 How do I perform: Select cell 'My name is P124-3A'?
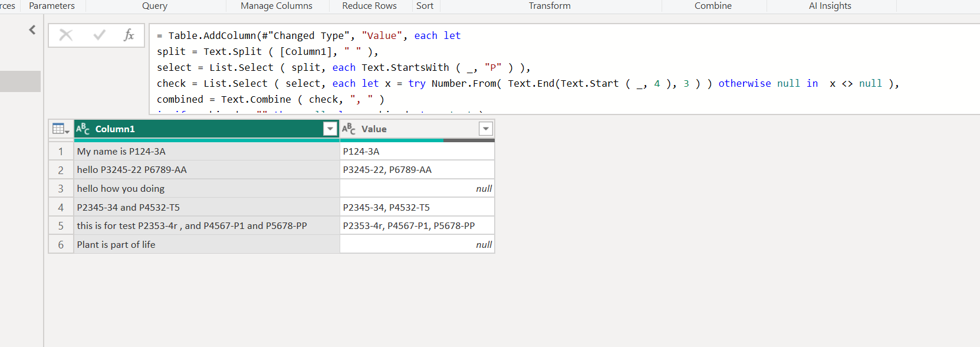coord(207,152)
